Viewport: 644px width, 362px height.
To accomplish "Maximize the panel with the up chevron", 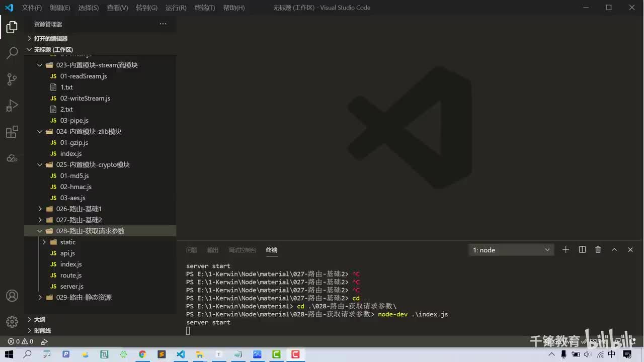I will [x=614, y=250].
